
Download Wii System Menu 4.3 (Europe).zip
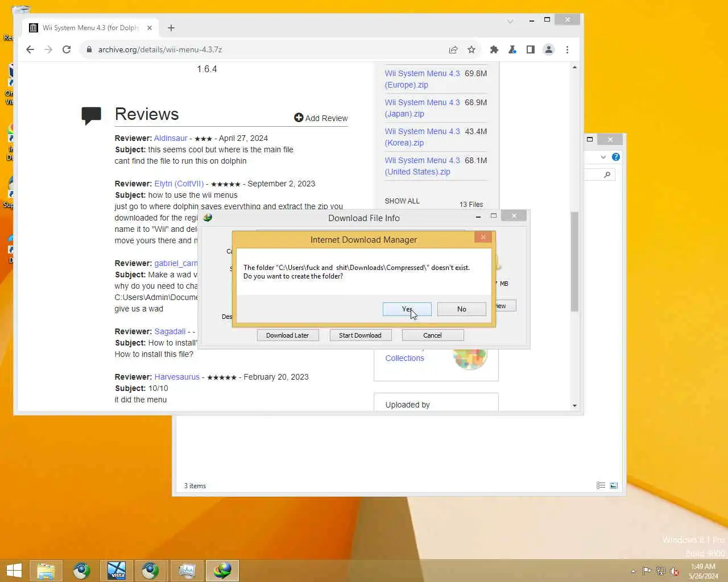pyautogui.click(x=422, y=79)
